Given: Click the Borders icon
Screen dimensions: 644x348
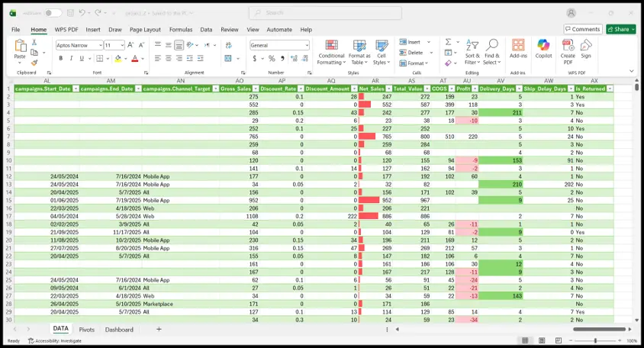Looking at the screenshot, I should click(99, 59).
